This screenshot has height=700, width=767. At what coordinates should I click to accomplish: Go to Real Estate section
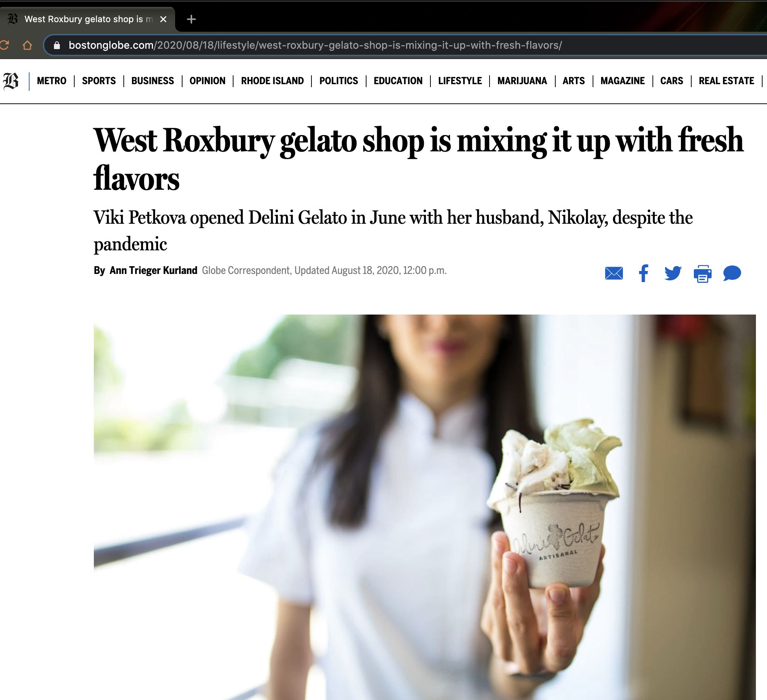point(726,81)
